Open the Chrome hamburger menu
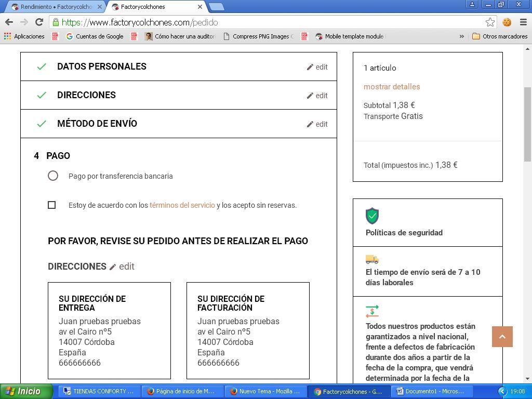This screenshot has height=399, width=532. (523, 22)
